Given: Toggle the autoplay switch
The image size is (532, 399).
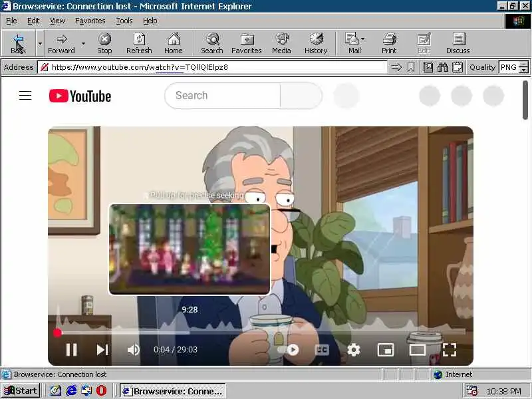Looking at the screenshot, I should pos(289,350).
